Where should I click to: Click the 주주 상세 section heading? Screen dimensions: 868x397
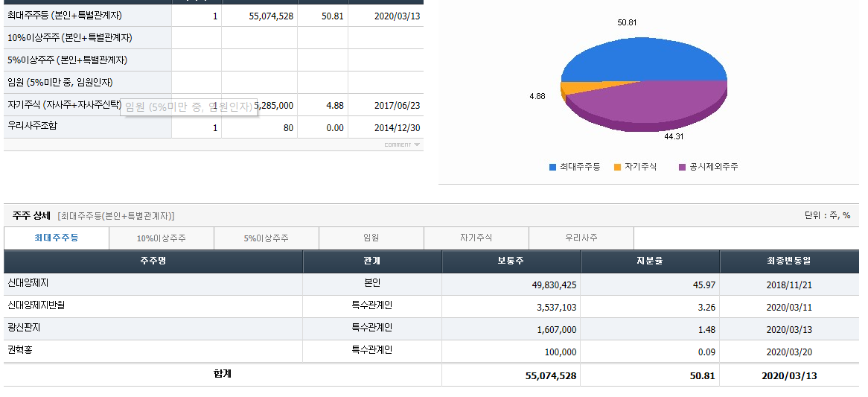point(31,215)
